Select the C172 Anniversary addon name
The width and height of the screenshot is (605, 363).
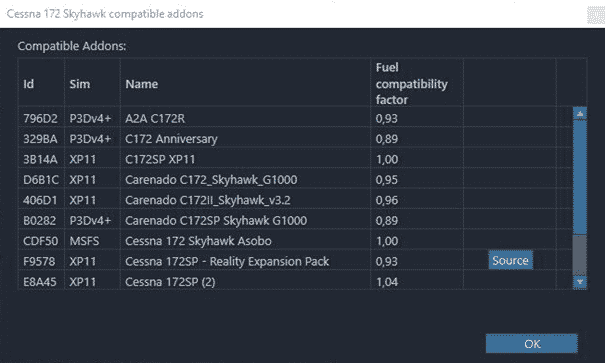tap(171, 139)
